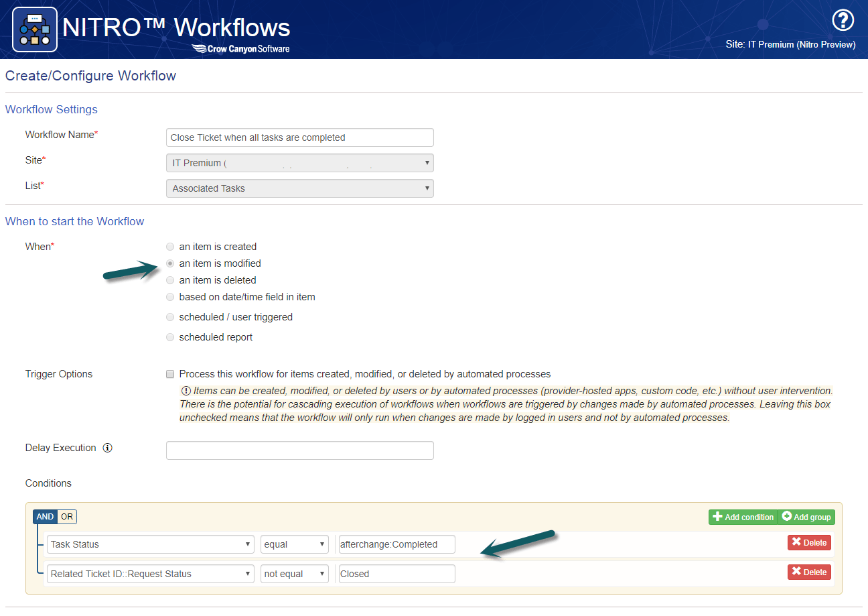Delete the Task Status condition row

tap(809, 542)
